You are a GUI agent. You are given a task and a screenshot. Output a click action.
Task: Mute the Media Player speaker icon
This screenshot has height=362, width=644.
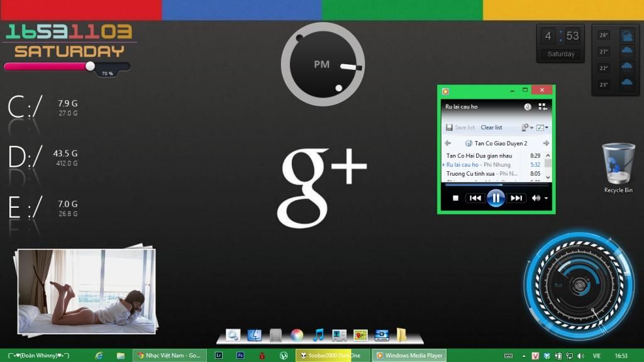[x=536, y=198]
